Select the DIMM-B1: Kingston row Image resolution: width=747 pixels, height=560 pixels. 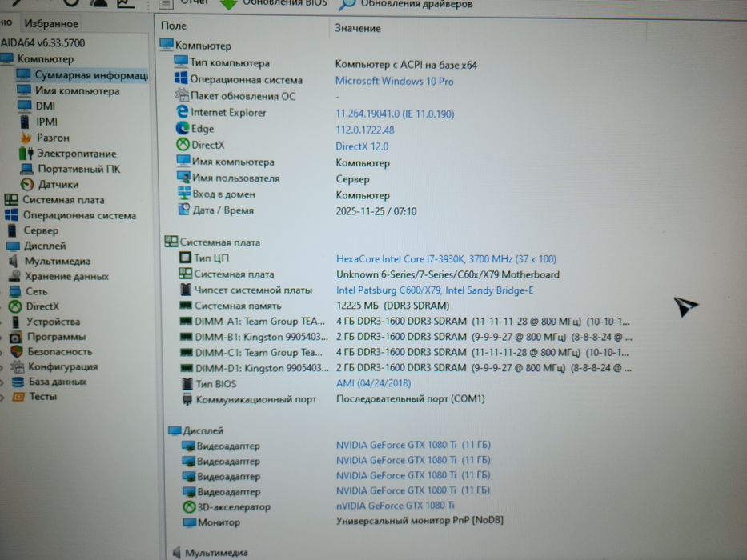(406, 337)
